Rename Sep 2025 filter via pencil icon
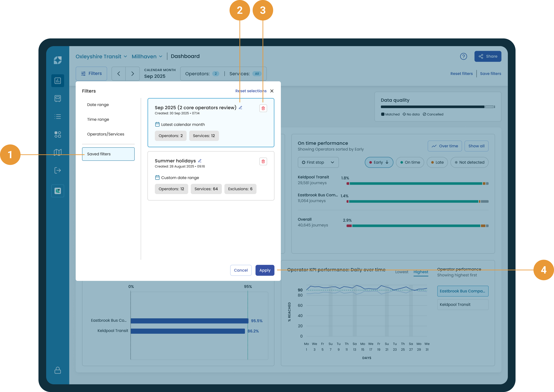 (240, 108)
